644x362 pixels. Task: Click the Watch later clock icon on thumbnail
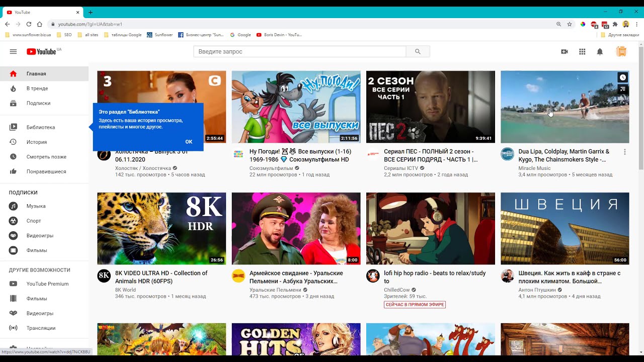point(623,77)
